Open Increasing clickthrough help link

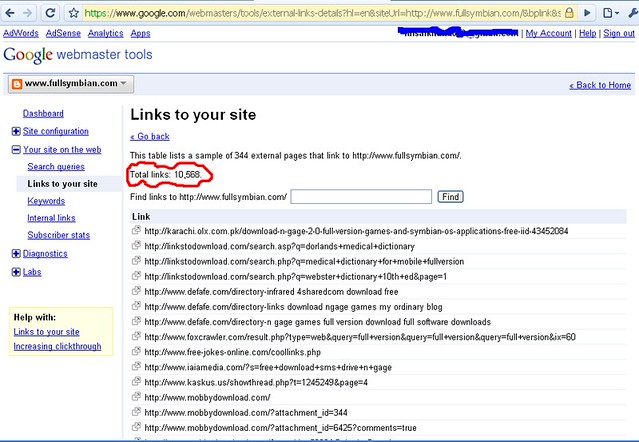[x=57, y=346]
